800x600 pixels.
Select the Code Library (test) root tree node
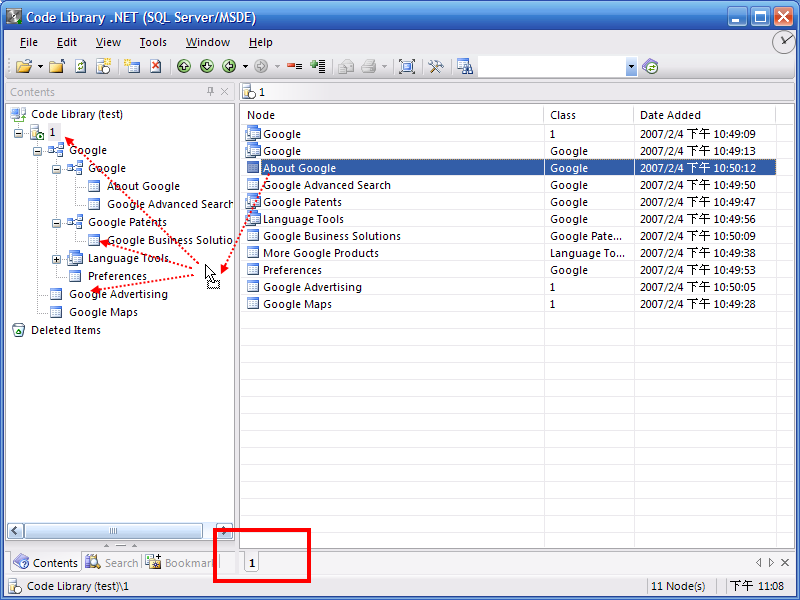point(77,114)
